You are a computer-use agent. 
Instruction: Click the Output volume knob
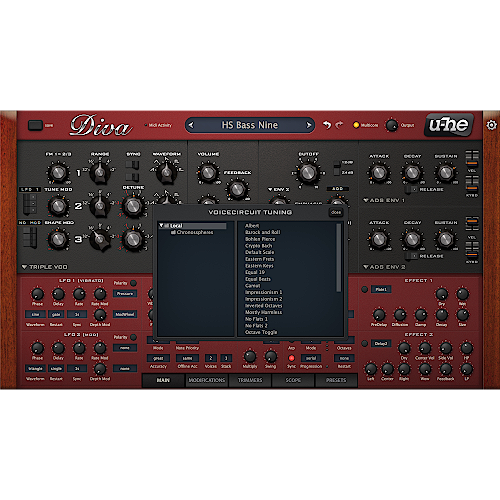pos(392,125)
